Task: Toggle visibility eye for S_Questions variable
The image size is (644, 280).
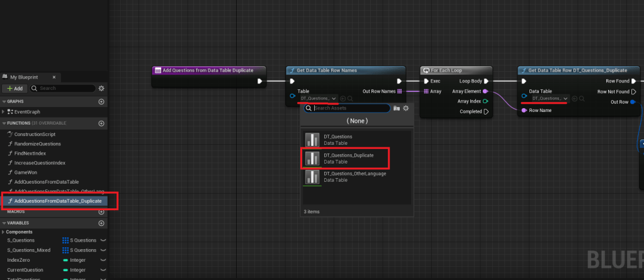Action: pyautogui.click(x=103, y=240)
